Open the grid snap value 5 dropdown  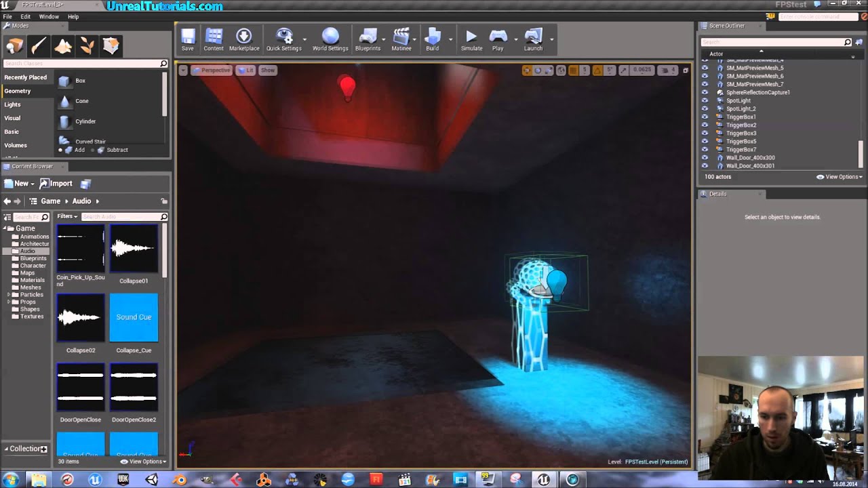[x=585, y=70]
